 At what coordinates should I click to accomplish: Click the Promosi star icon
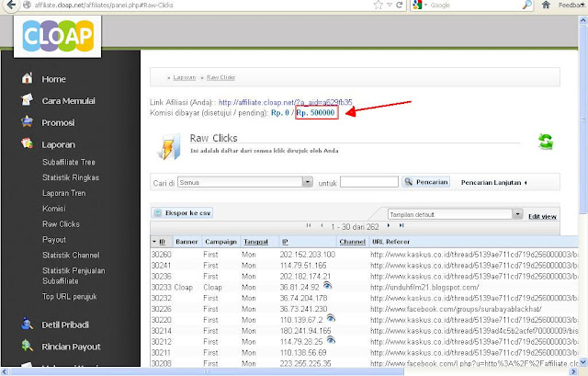(27, 121)
